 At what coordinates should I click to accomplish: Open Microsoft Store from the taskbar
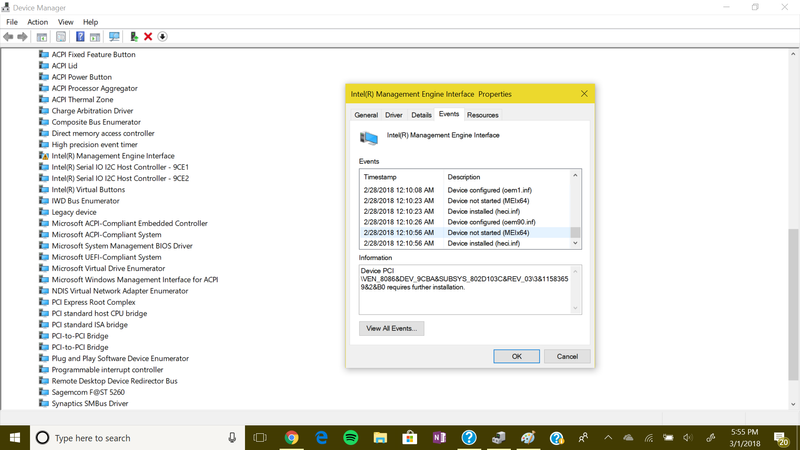pyautogui.click(x=410, y=438)
